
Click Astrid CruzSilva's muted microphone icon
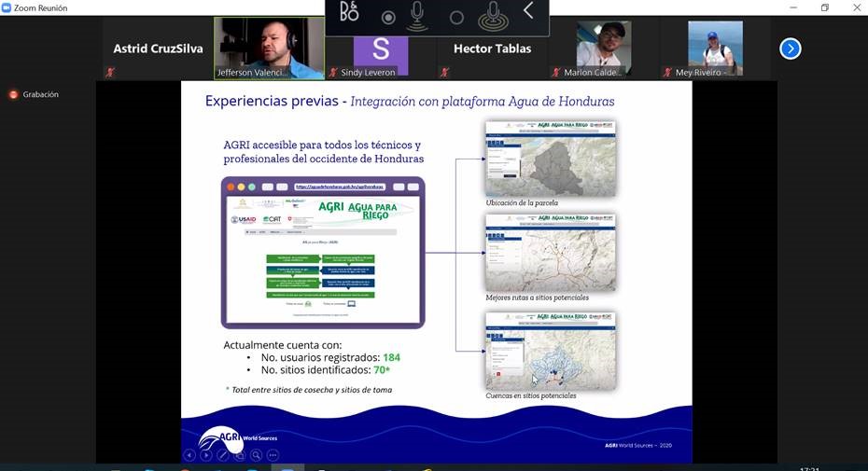pos(109,73)
